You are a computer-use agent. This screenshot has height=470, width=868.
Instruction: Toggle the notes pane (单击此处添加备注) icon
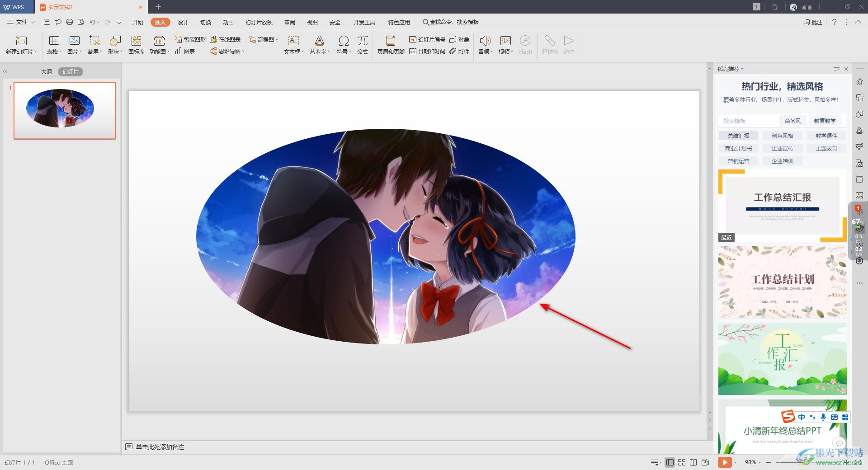coord(129,447)
